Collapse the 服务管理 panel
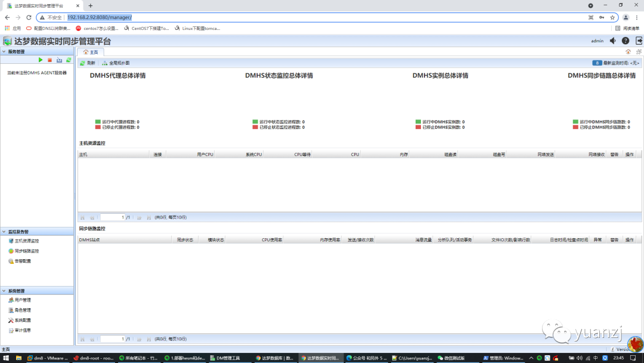This screenshot has width=644, height=363. point(4,52)
